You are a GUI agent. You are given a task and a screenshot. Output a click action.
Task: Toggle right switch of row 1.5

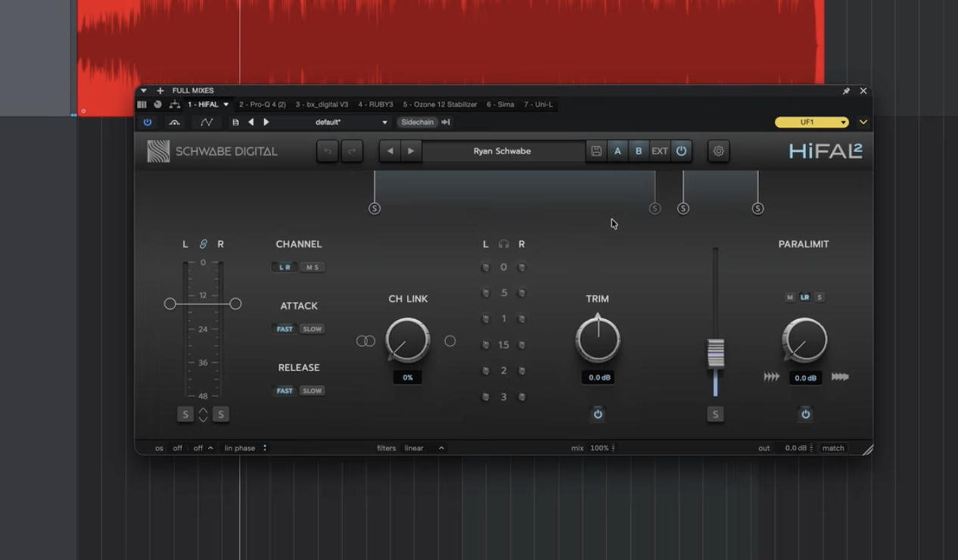pyautogui.click(x=521, y=345)
